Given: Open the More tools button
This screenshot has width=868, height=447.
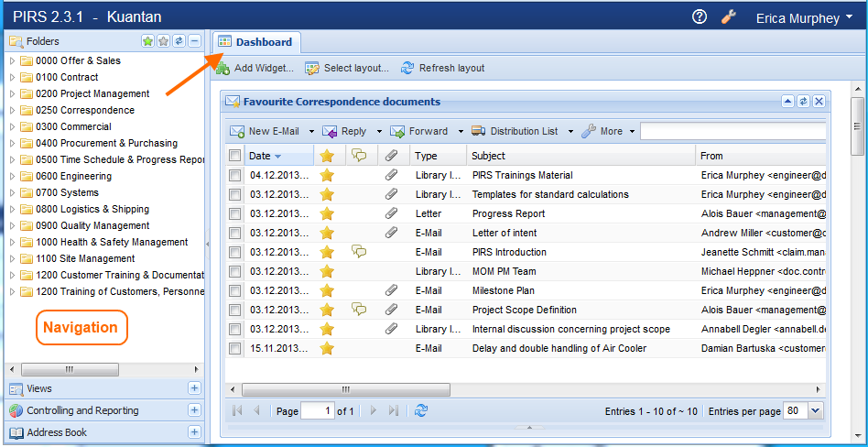Looking at the screenshot, I should (x=602, y=131).
